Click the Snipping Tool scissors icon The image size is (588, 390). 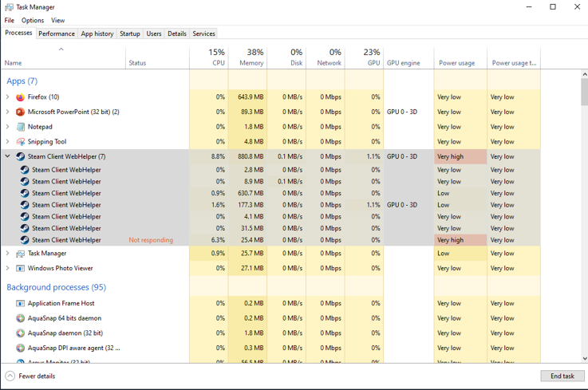20,142
